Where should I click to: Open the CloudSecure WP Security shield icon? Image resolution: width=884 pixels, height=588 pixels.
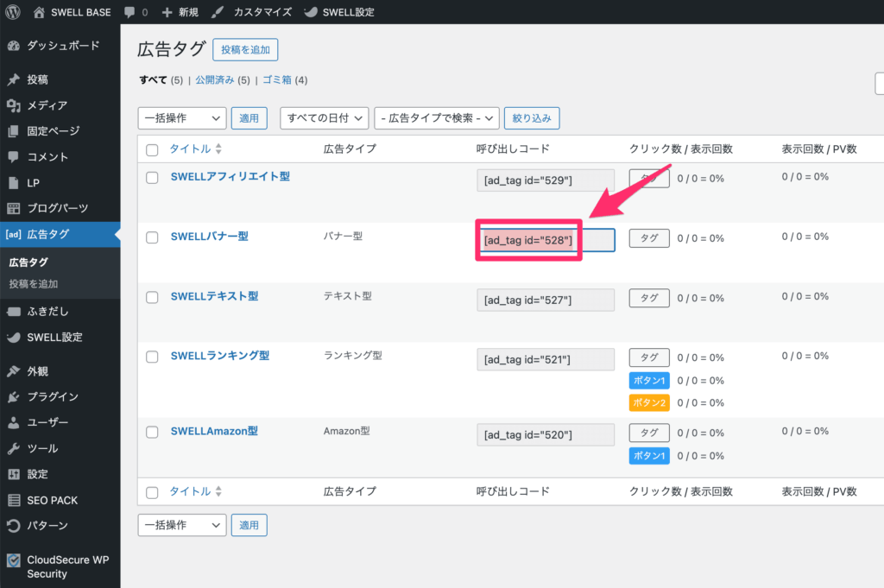click(x=13, y=560)
